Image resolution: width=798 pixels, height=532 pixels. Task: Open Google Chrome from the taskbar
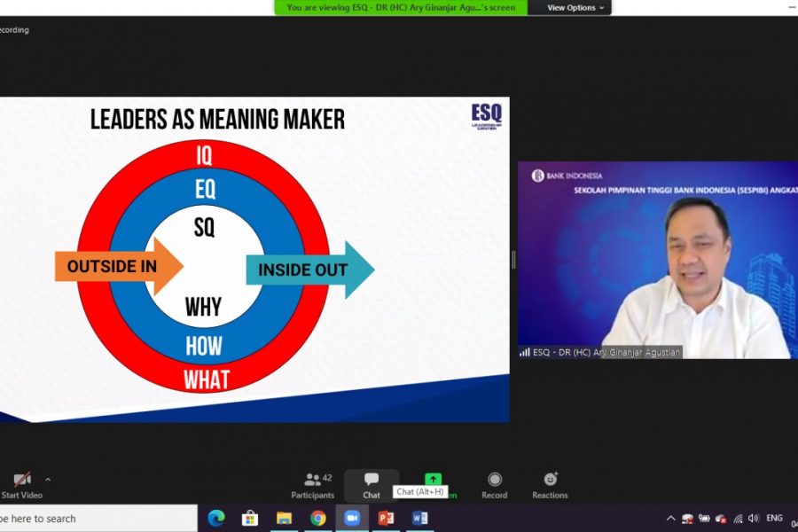coord(318,518)
